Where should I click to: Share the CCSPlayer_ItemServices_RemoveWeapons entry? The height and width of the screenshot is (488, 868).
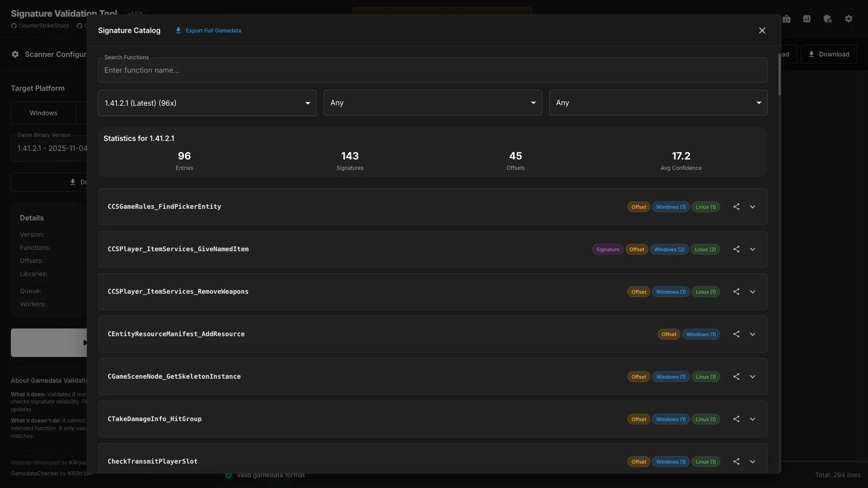pyautogui.click(x=736, y=291)
